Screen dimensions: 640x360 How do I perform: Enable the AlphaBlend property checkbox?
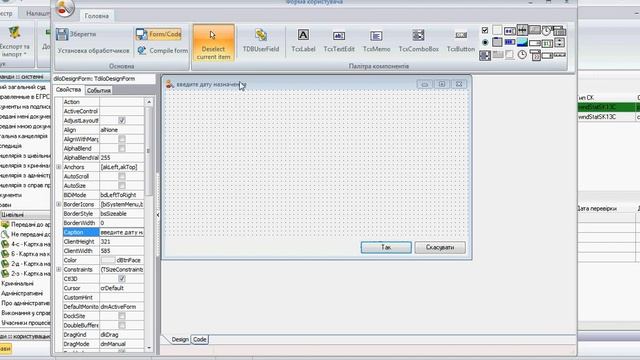(122, 149)
